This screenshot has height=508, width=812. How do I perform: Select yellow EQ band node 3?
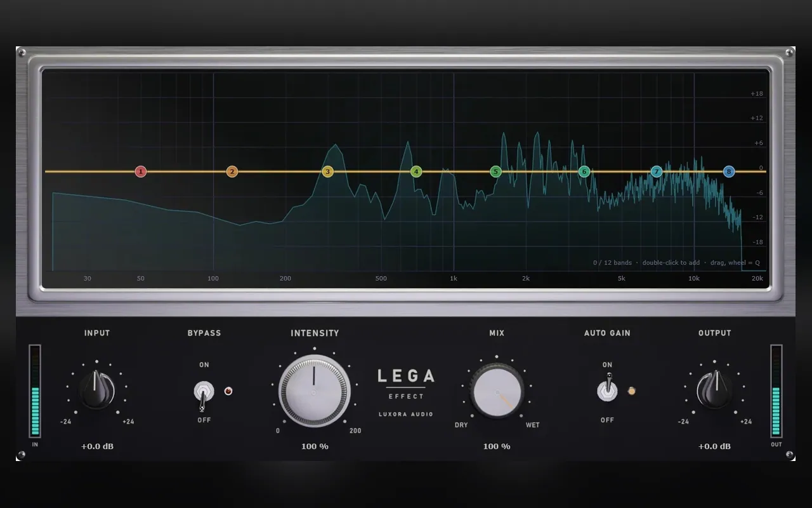click(327, 171)
